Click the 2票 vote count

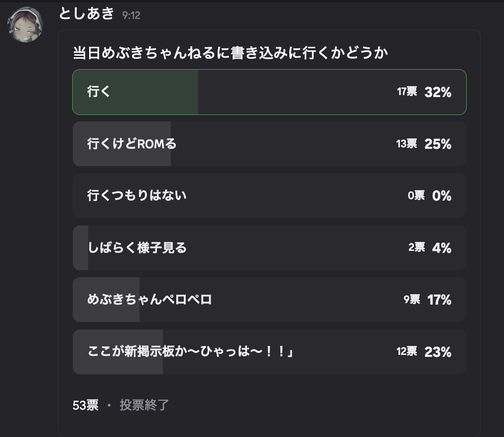tap(416, 247)
